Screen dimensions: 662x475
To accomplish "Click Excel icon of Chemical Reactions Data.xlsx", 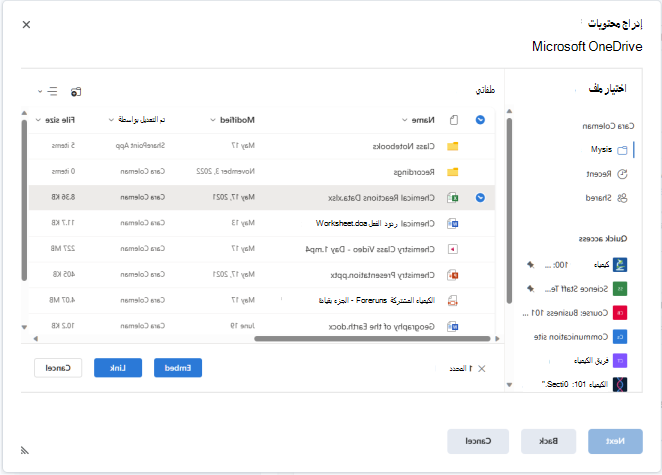I will click(x=453, y=198).
